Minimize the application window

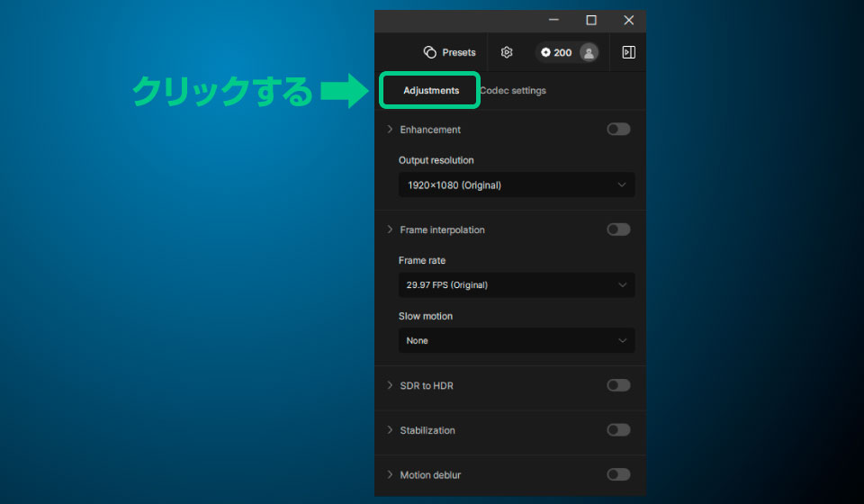(x=553, y=21)
